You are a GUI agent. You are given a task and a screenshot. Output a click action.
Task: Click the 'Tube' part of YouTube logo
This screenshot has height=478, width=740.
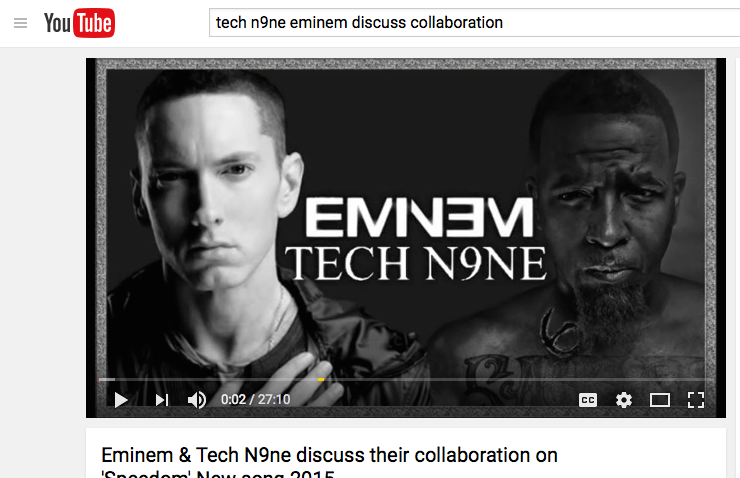click(94, 23)
